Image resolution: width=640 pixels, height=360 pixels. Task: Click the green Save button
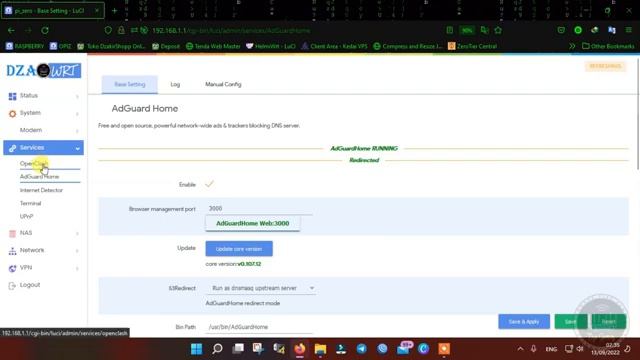coord(571,322)
